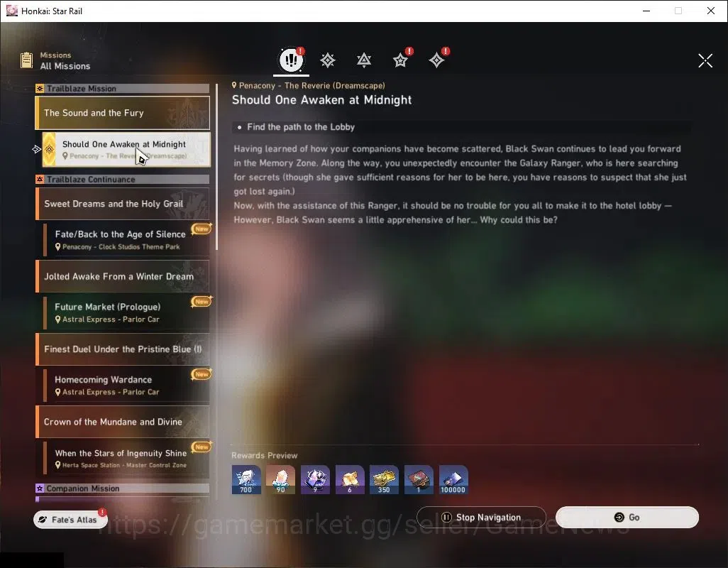728x568 pixels.
Task: Expand Crown of the Mundane and Divine
Action: (123, 422)
